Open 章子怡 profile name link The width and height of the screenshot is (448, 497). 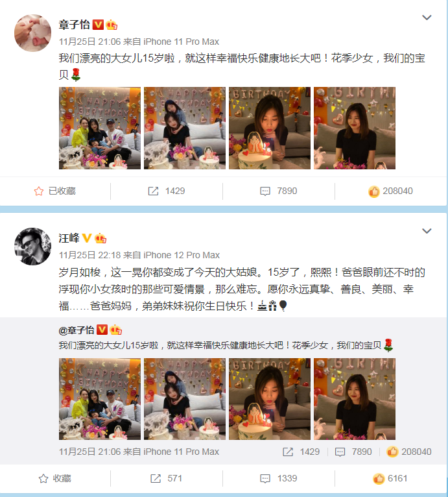[75, 25]
